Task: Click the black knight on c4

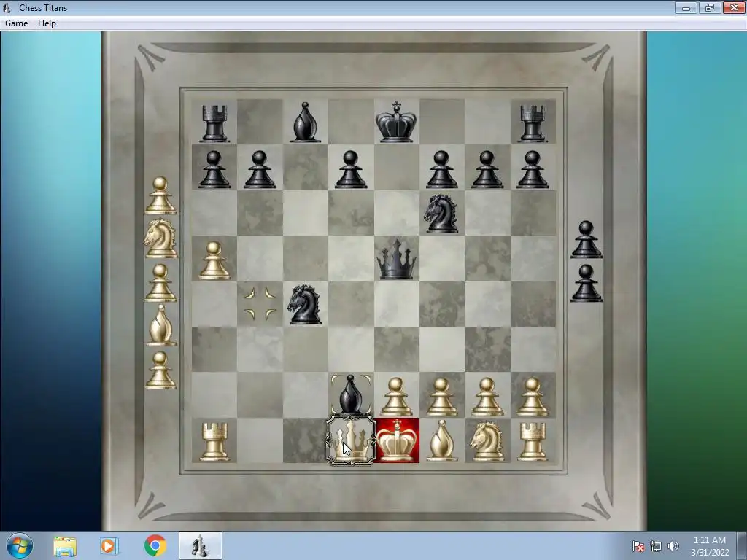Action: pyautogui.click(x=305, y=305)
